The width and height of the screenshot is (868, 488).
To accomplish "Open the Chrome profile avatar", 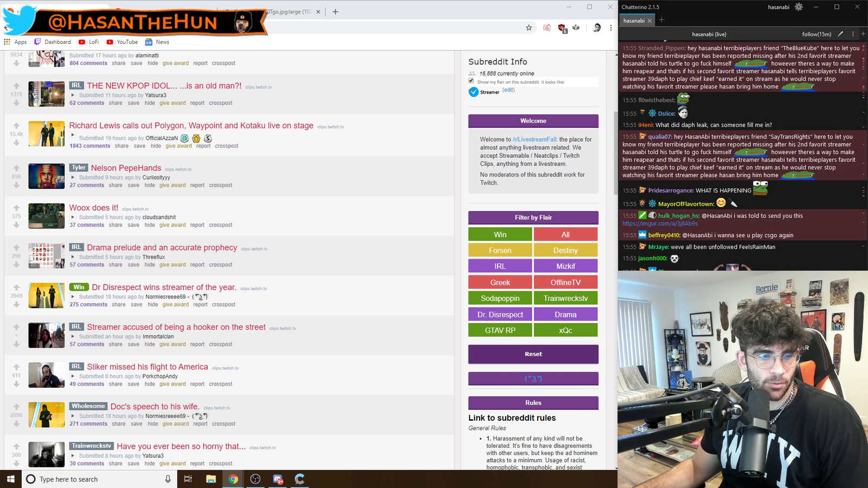I will (597, 28).
